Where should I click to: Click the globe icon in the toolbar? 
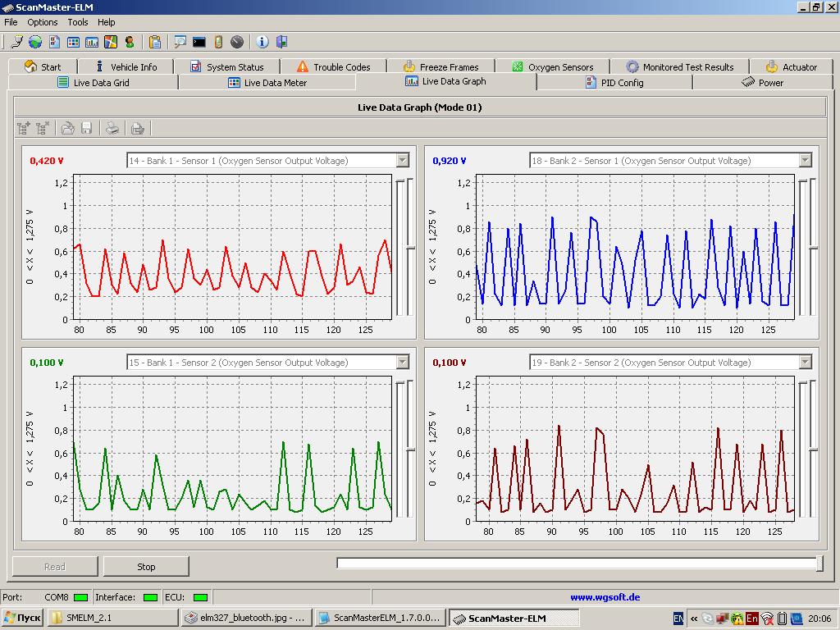[x=35, y=42]
